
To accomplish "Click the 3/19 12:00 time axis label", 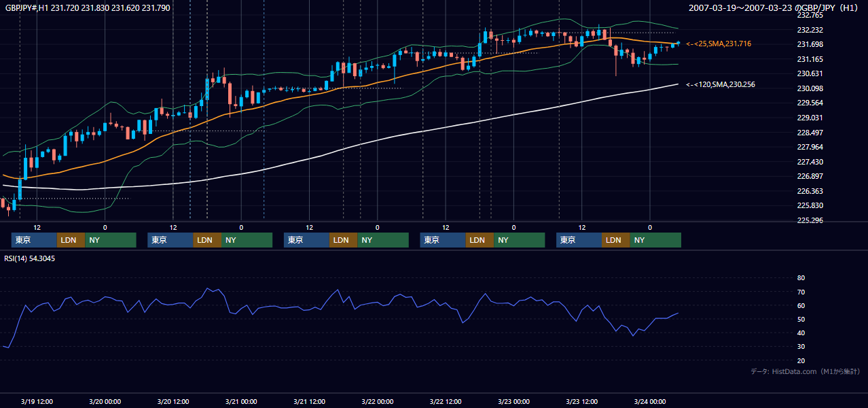I will (x=37, y=401).
